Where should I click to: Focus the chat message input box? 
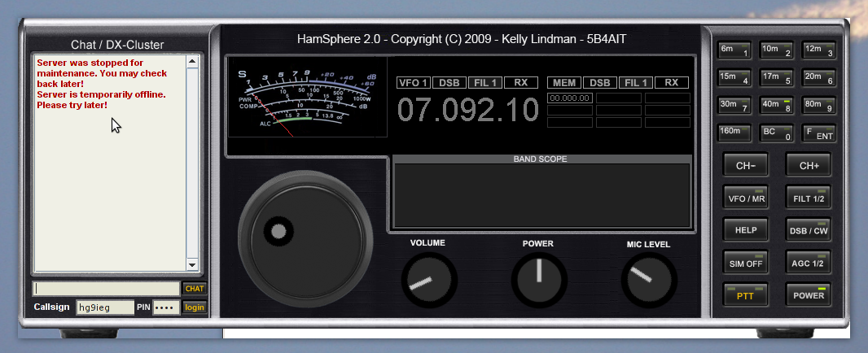point(107,289)
